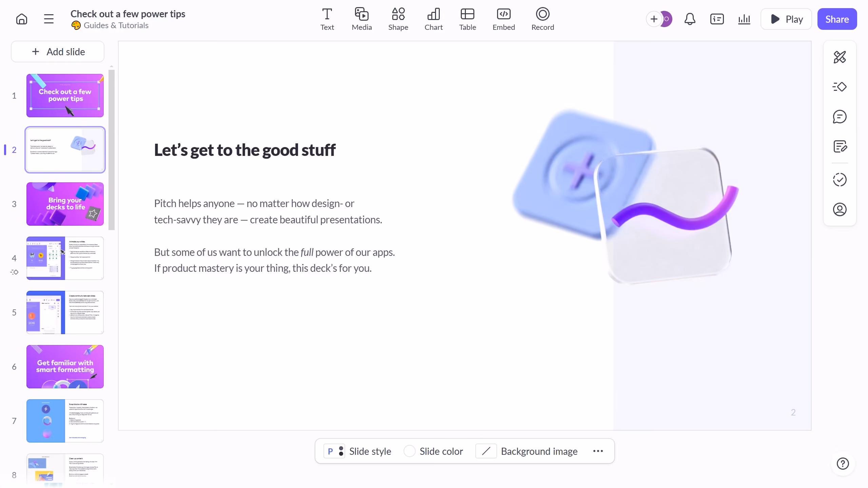Select slide 6 smart formatting thumbnail
The height and width of the screenshot is (488, 868).
65,367
